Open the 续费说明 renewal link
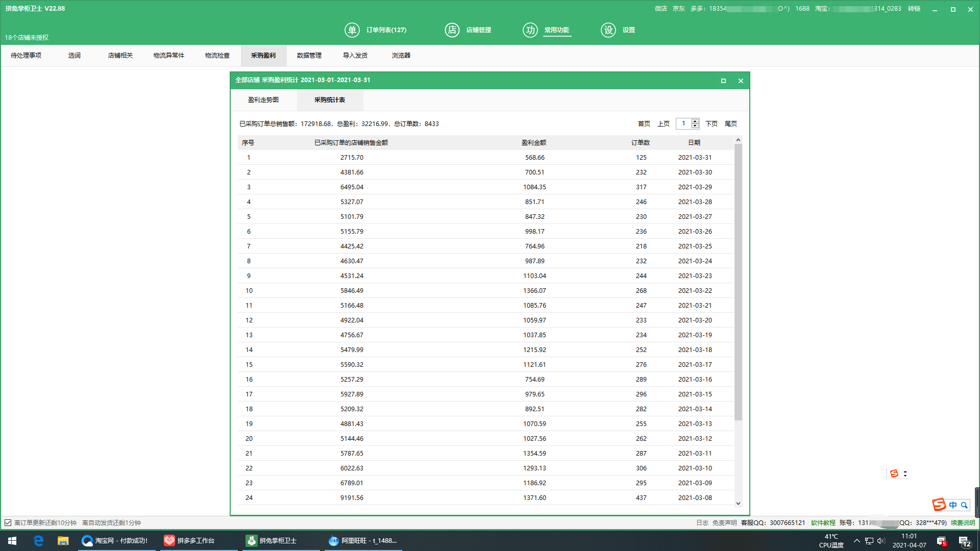 coord(963,523)
